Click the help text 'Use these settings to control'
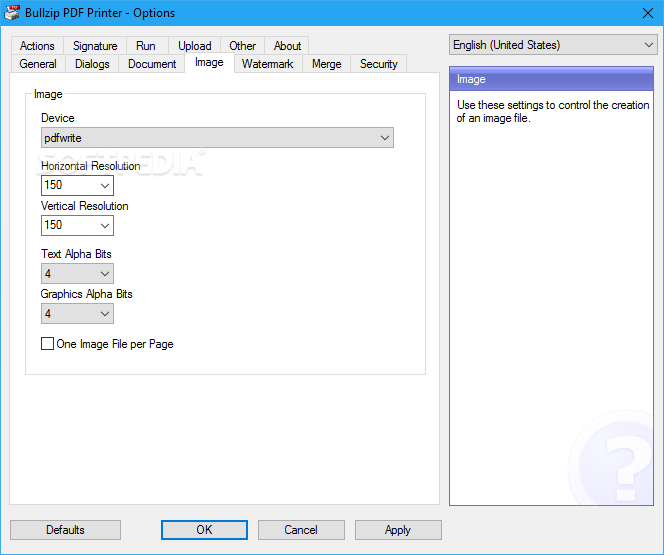 point(553,111)
